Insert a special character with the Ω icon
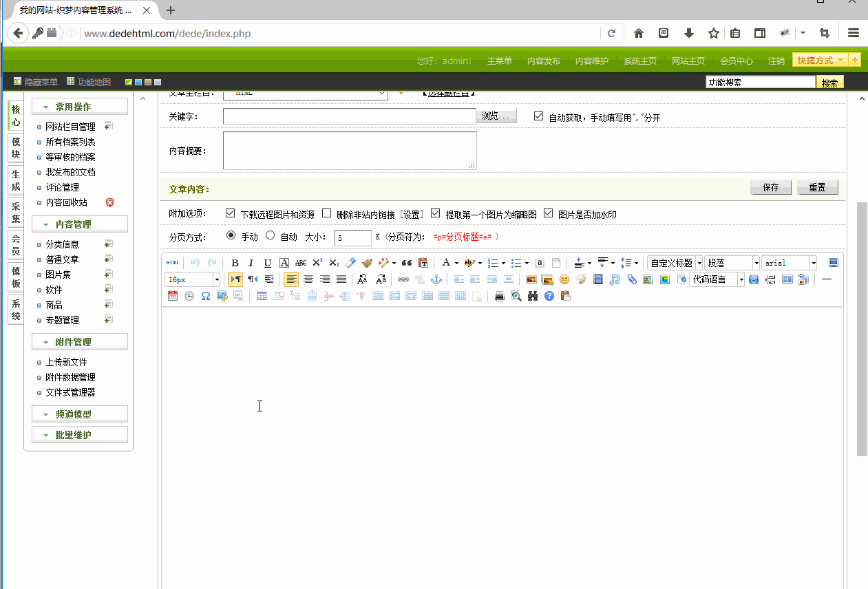868x589 pixels. [x=204, y=296]
